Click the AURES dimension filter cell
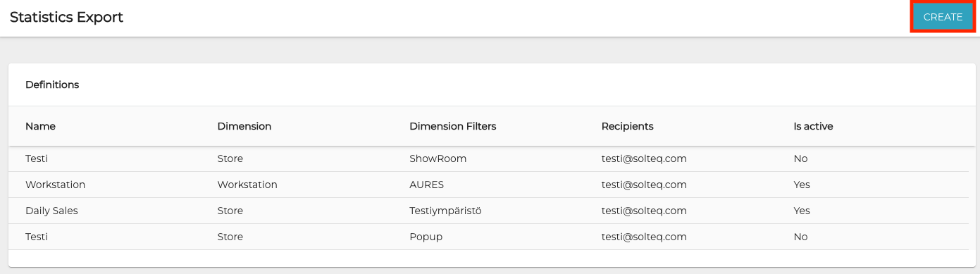Image resolution: width=980 pixels, height=274 pixels. [426, 185]
